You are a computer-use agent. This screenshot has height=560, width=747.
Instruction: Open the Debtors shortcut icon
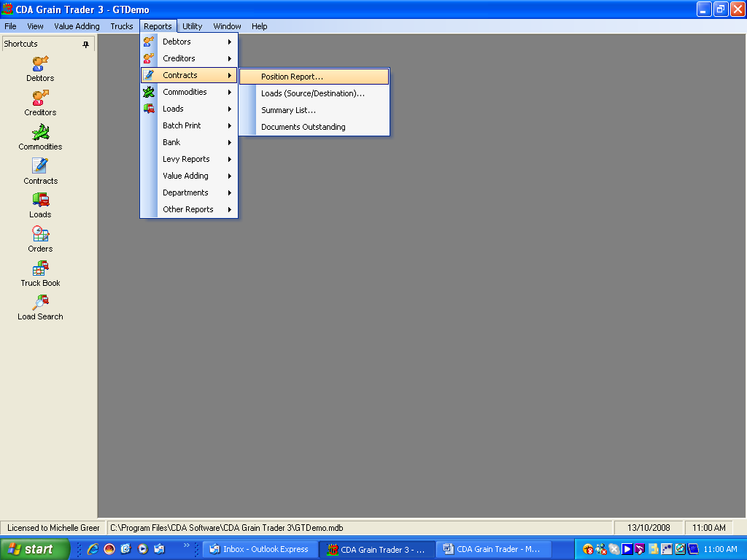(x=40, y=64)
